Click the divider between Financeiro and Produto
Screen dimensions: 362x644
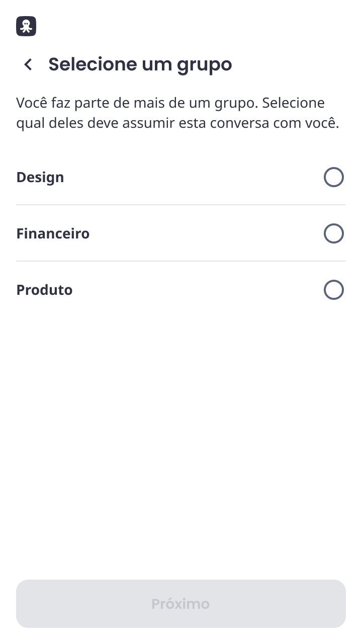click(x=181, y=261)
